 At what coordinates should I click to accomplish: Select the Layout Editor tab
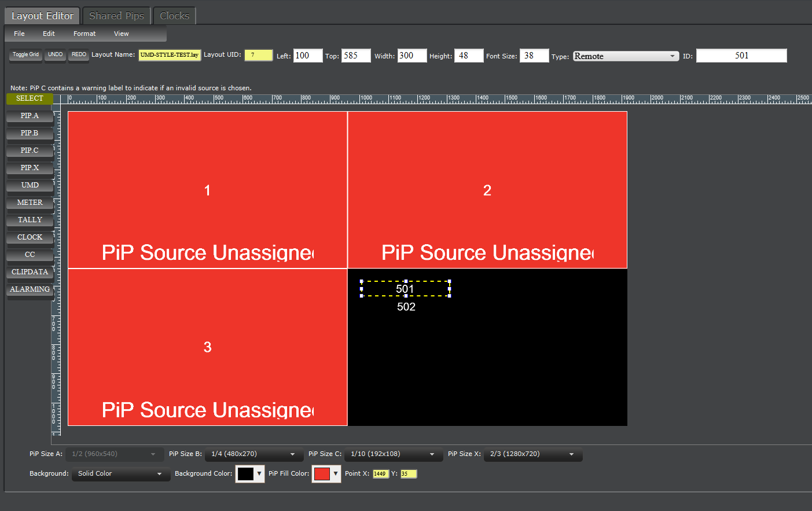[x=42, y=16]
